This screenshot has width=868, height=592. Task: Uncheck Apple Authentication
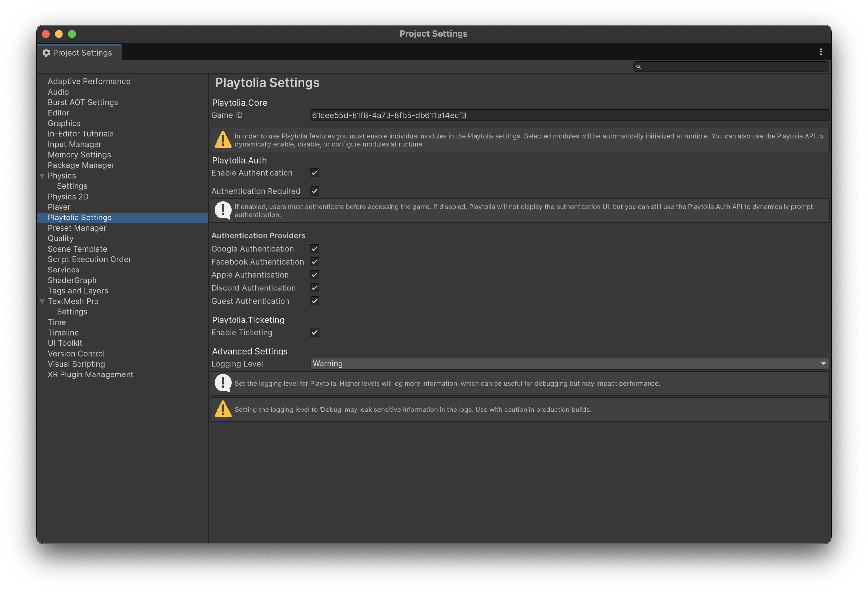315,274
